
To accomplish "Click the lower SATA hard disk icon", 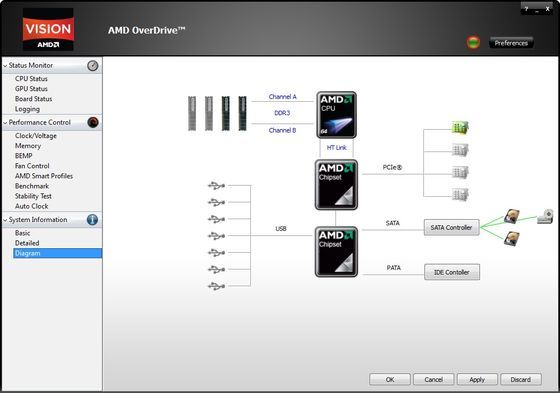I will (512, 238).
